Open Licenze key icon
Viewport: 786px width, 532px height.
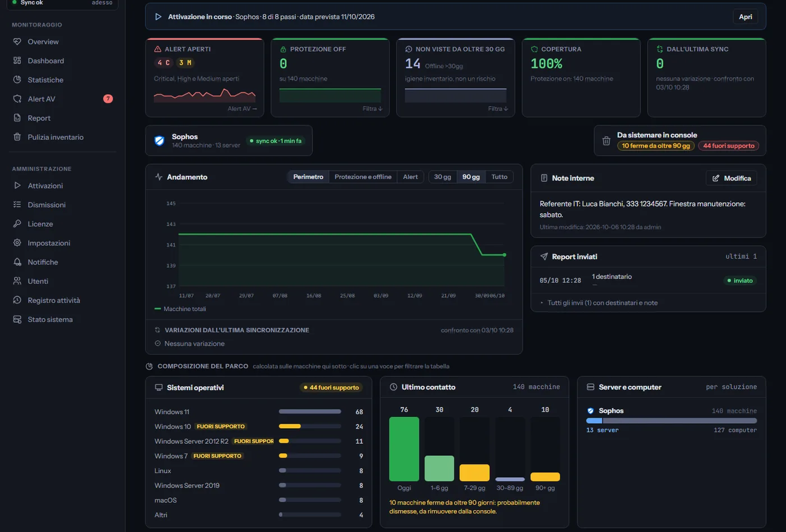tap(17, 224)
